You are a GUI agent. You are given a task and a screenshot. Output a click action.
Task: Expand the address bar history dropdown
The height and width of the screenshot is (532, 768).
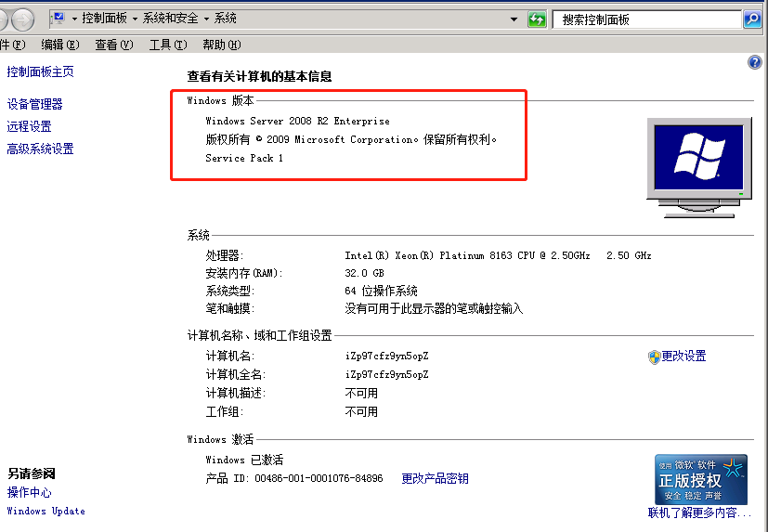tap(514, 19)
